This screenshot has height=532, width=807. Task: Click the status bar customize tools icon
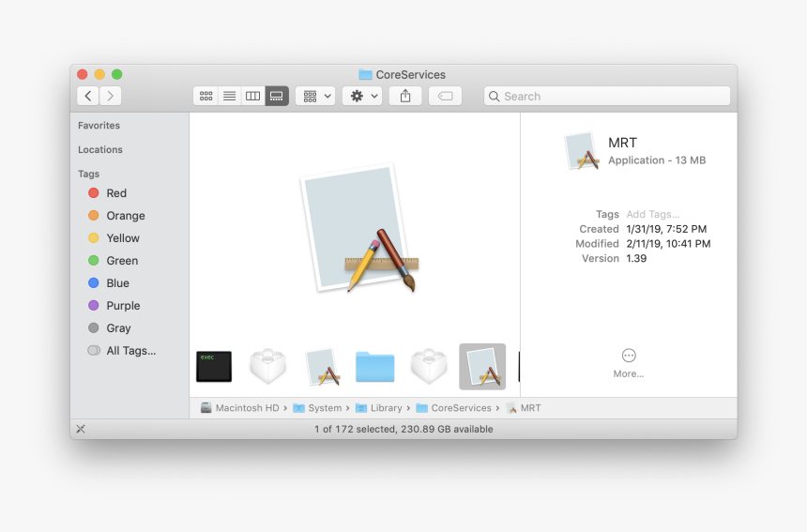point(81,429)
